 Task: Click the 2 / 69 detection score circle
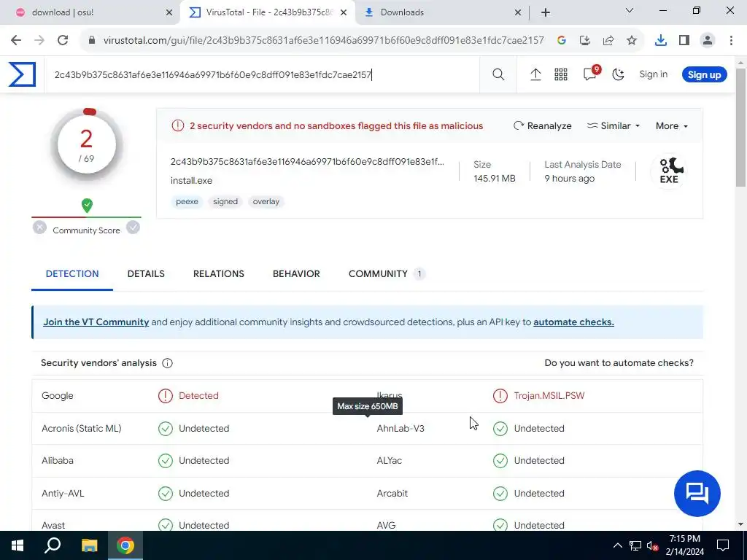pos(86,145)
